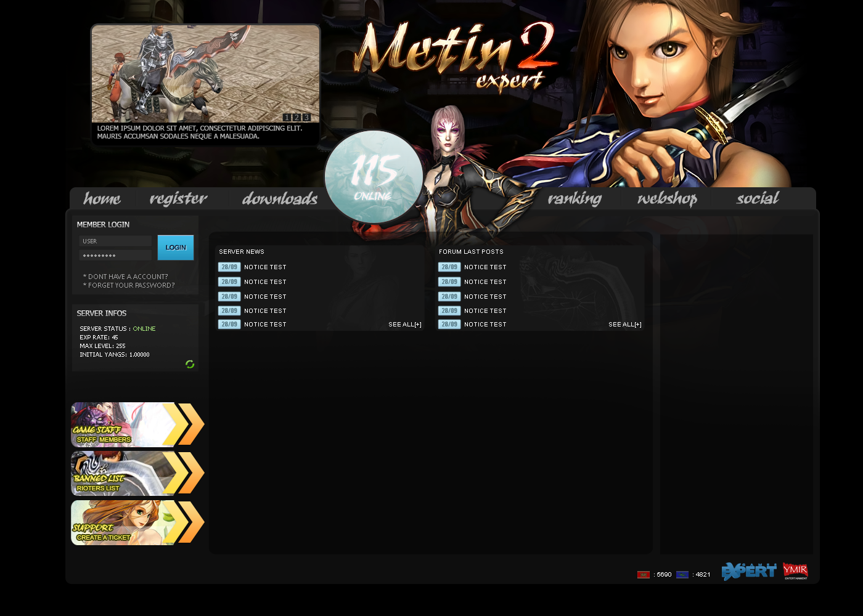See all Forum Last Posts
Screen dimensions: 863x616
(x=625, y=325)
